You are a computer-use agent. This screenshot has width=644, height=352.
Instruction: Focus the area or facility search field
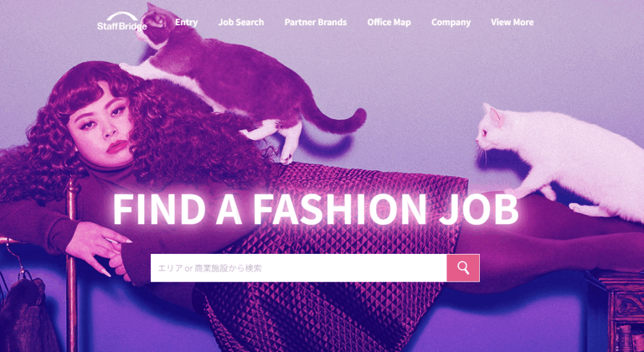[299, 268]
